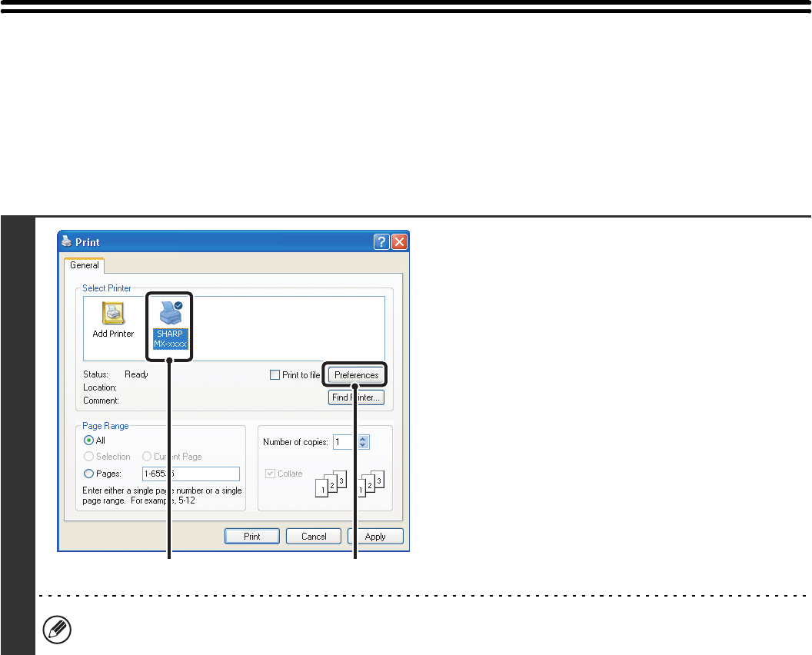The image size is (812, 655).
Task: Select the Add Printer icon
Action: tap(112, 320)
